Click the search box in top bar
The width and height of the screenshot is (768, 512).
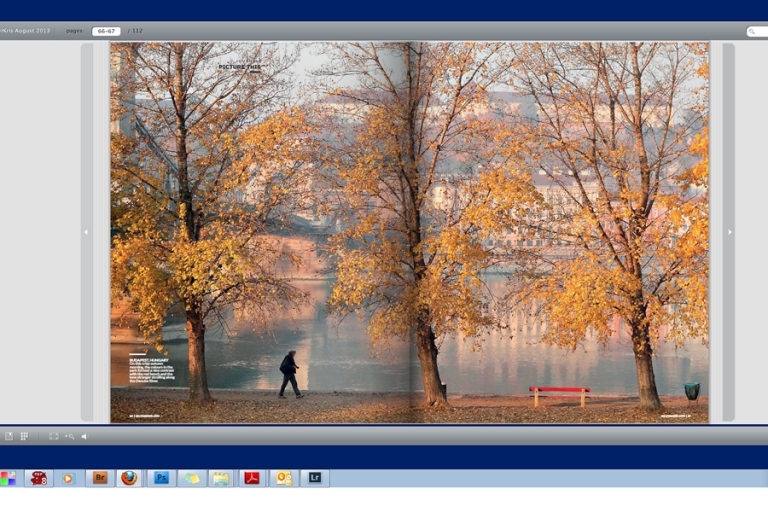(x=758, y=31)
